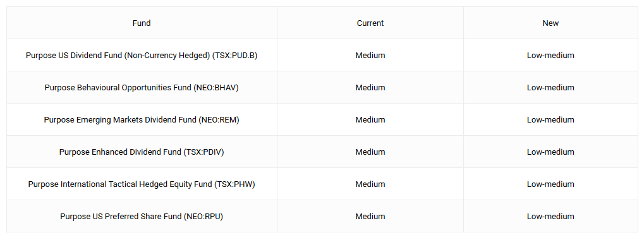Screen dimensions: 644x240
Task: Click Low-medium rating for NEO:RPU fund
Action: pos(550,216)
